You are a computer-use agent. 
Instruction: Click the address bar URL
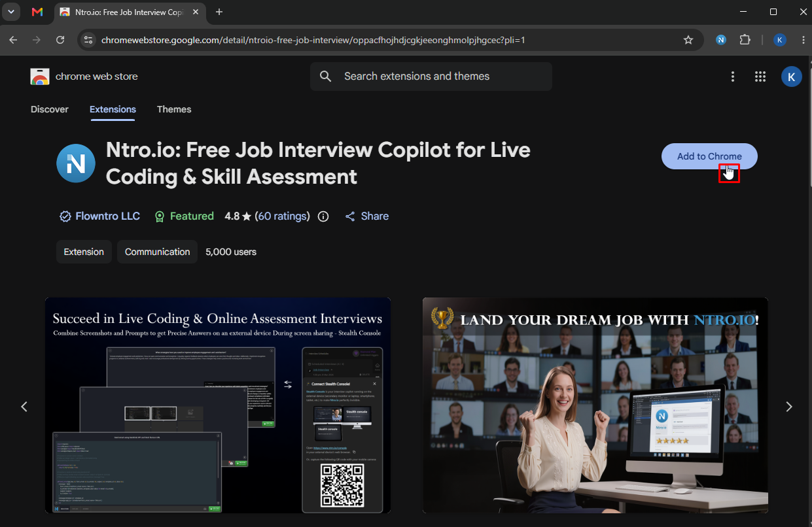(x=313, y=40)
